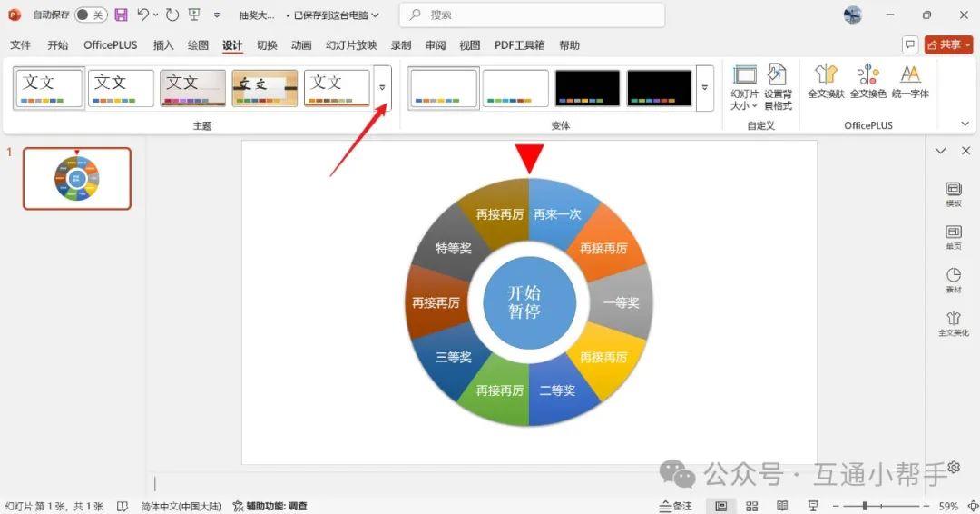Select the last black variant thumbnail
The image size is (980, 514).
pyautogui.click(x=659, y=88)
